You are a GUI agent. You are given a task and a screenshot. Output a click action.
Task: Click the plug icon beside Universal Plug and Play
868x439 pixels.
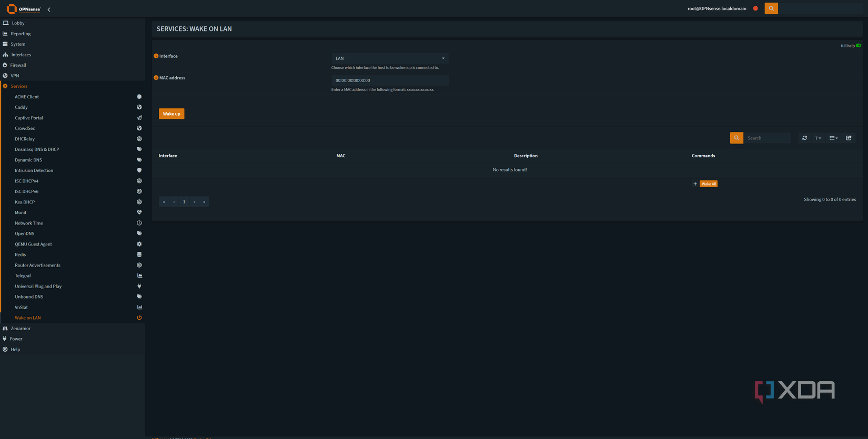[x=139, y=286]
